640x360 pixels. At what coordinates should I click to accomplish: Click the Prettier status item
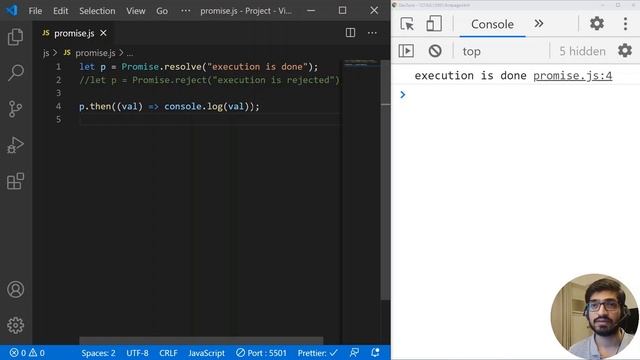coord(318,353)
